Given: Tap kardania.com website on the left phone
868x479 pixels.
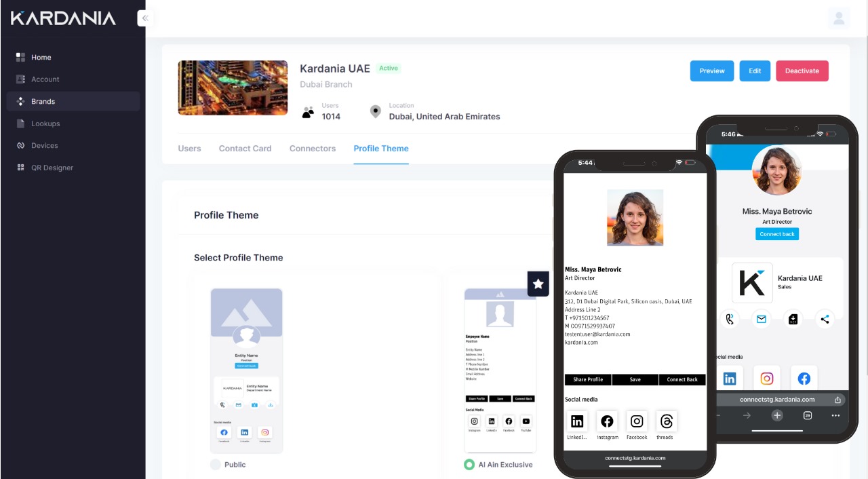Looking at the screenshot, I should [x=581, y=343].
